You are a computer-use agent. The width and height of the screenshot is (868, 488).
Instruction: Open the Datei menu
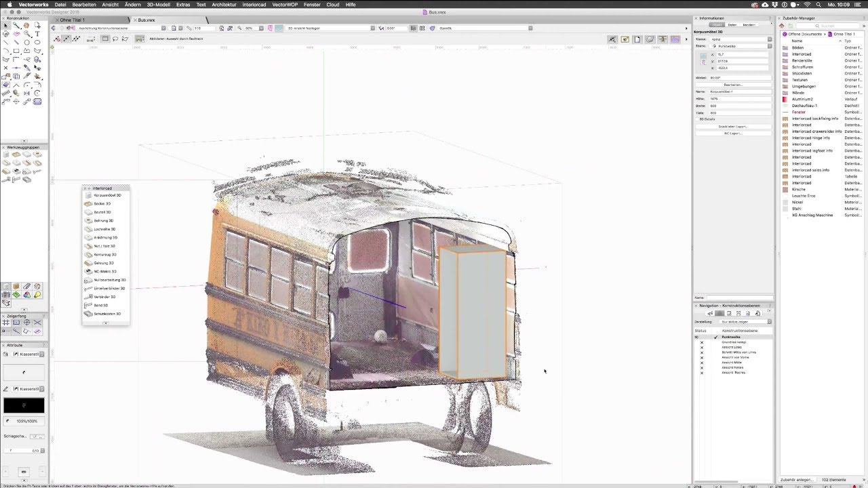click(x=60, y=4)
